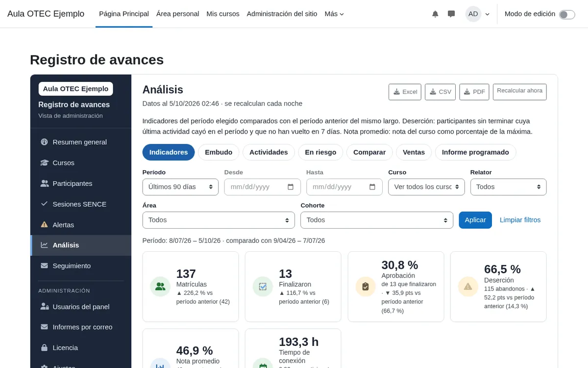Open Mis cursos in top navigation

pyautogui.click(x=223, y=14)
